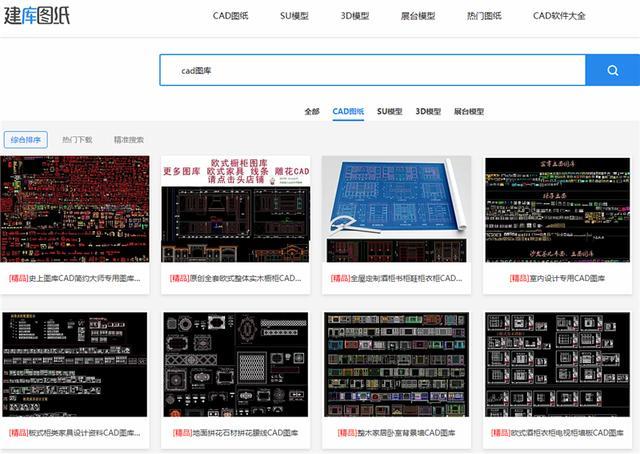Click title link 板式柜类家具设计资料CAD图库
Image resolution: width=640 pixels, height=454 pixels.
(75, 433)
